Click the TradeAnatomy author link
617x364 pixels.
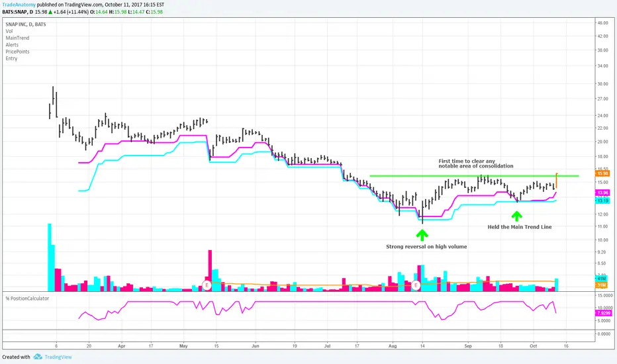click(19, 5)
